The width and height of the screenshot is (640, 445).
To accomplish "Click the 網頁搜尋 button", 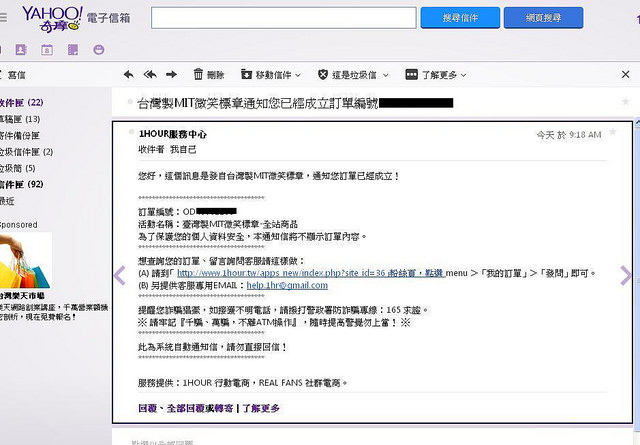I will point(543,18).
